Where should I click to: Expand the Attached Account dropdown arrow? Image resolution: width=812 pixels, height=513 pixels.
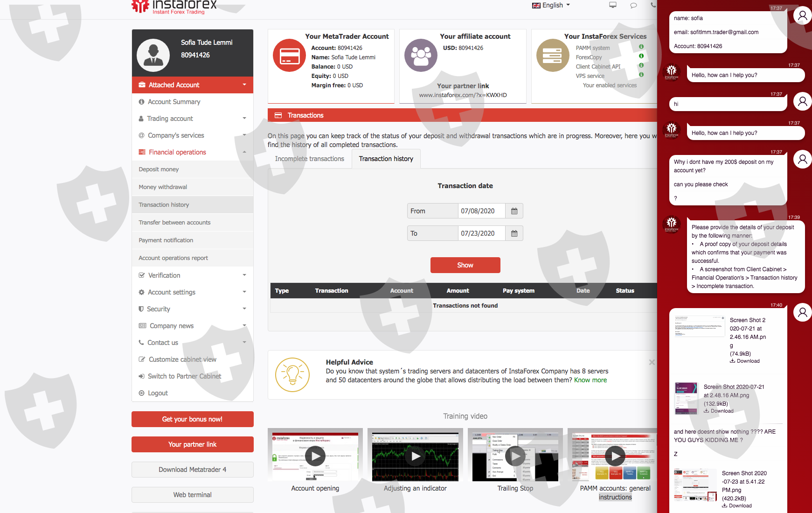[244, 84]
